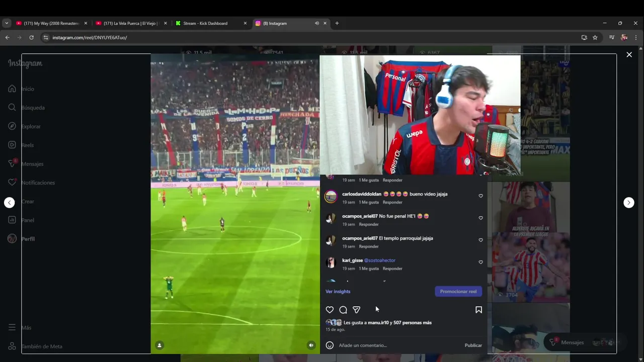Go to next post arrow
This screenshot has width=644, height=362.
629,203
